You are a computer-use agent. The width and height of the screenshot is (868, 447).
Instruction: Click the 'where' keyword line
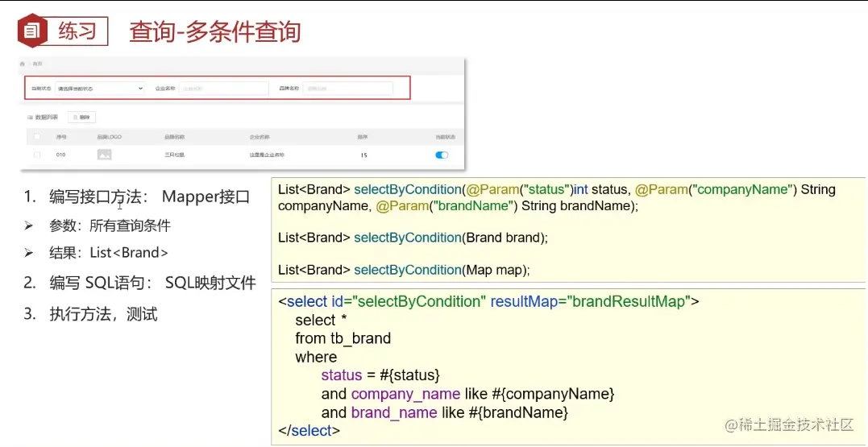click(316, 357)
